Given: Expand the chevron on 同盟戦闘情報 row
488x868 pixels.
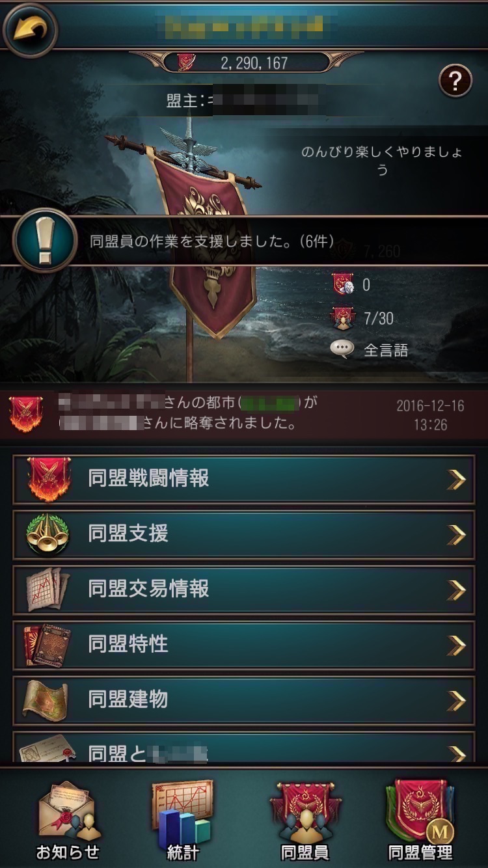Looking at the screenshot, I should tap(457, 480).
